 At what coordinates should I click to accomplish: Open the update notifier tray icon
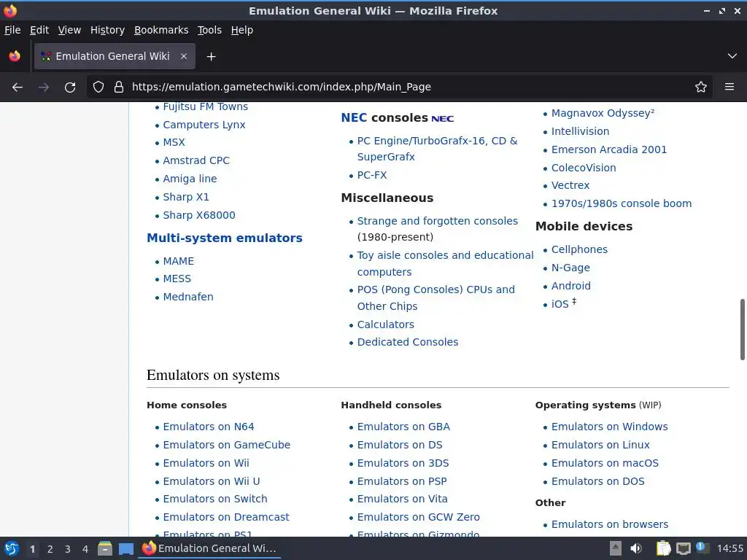click(x=703, y=548)
